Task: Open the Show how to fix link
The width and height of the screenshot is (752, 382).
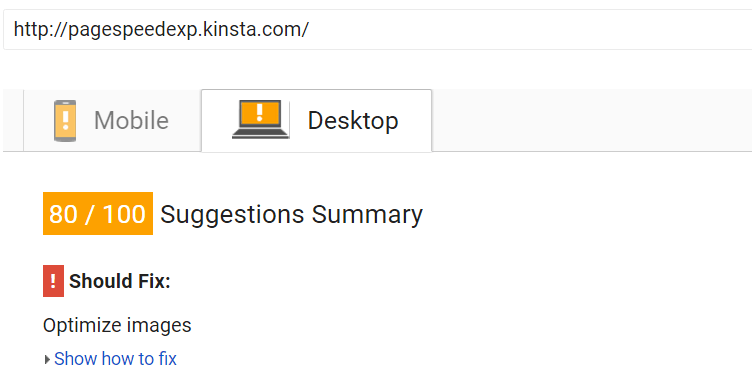Action: [x=115, y=359]
